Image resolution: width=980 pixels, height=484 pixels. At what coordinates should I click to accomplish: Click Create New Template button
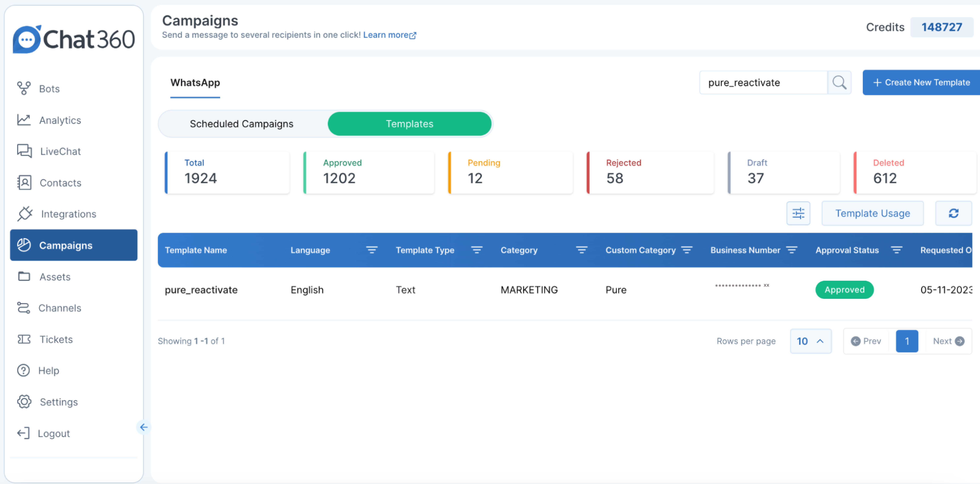[921, 82]
